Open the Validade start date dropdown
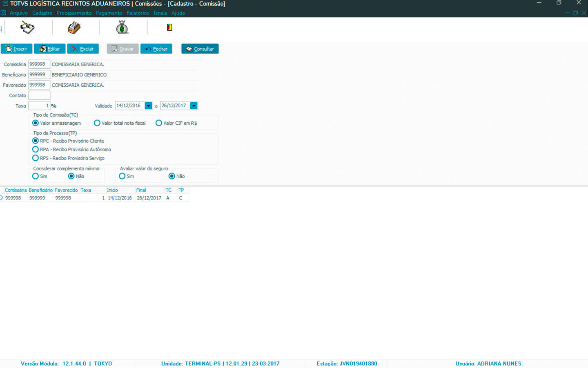This screenshot has height=368, width=588. tap(149, 106)
